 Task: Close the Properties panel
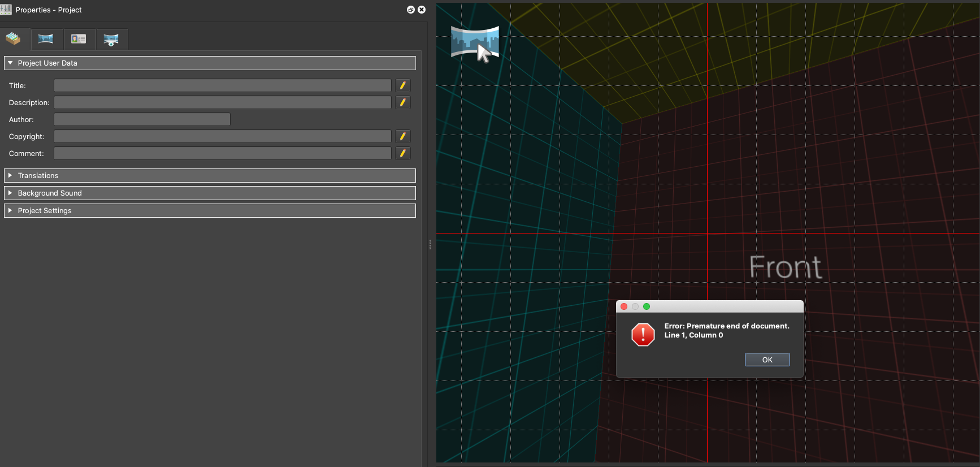pyautogui.click(x=422, y=10)
